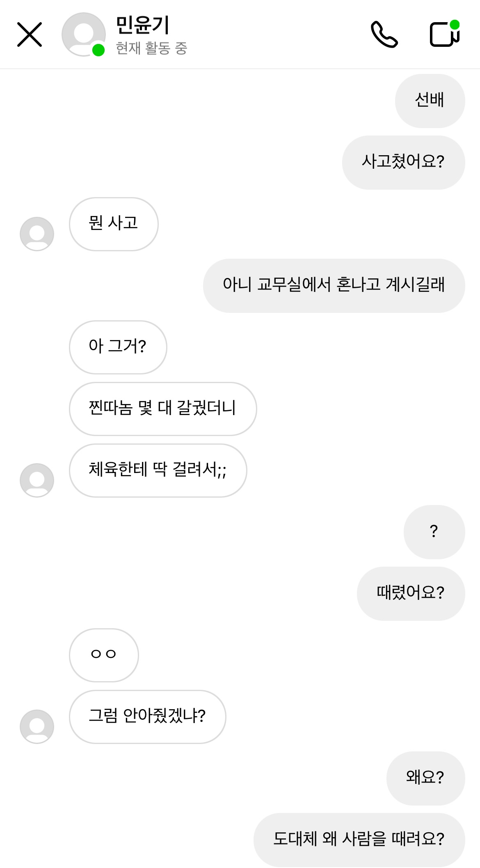Screen dimensions: 480x868
Task: Tap the contact name 민윤기
Action: point(142,25)
